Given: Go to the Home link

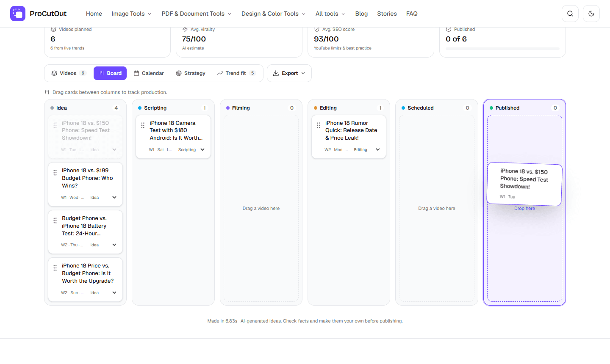Looking at the screenshot, I should coord(94,14).
